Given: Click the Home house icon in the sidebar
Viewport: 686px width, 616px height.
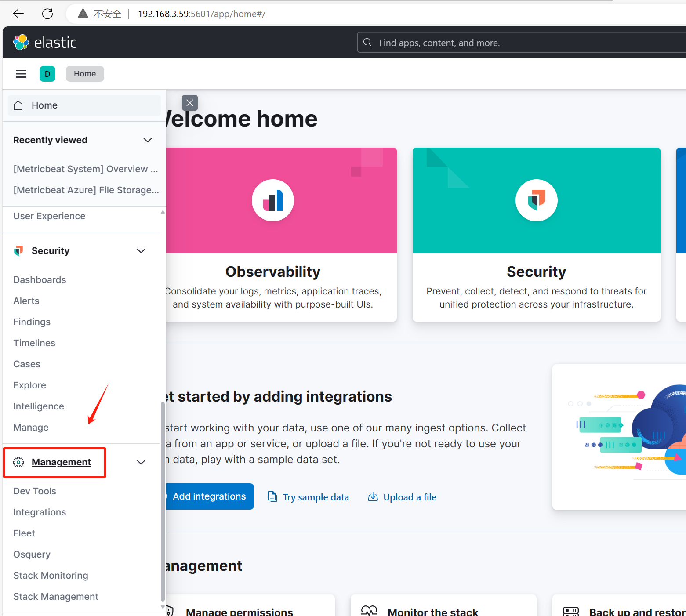Looking at the screenshot, I should 18,105.
